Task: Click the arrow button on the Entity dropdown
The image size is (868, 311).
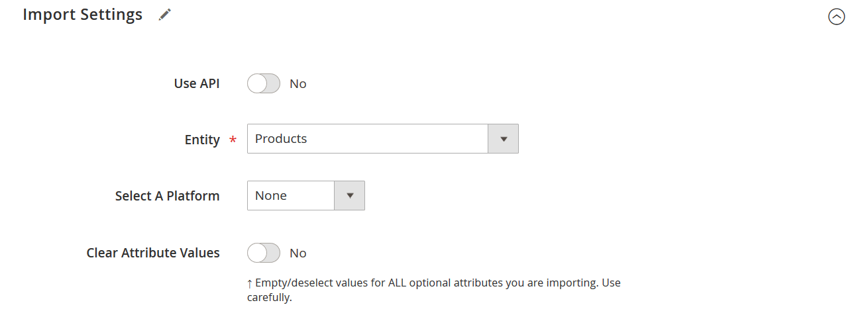Action: (x=504, y=139)
